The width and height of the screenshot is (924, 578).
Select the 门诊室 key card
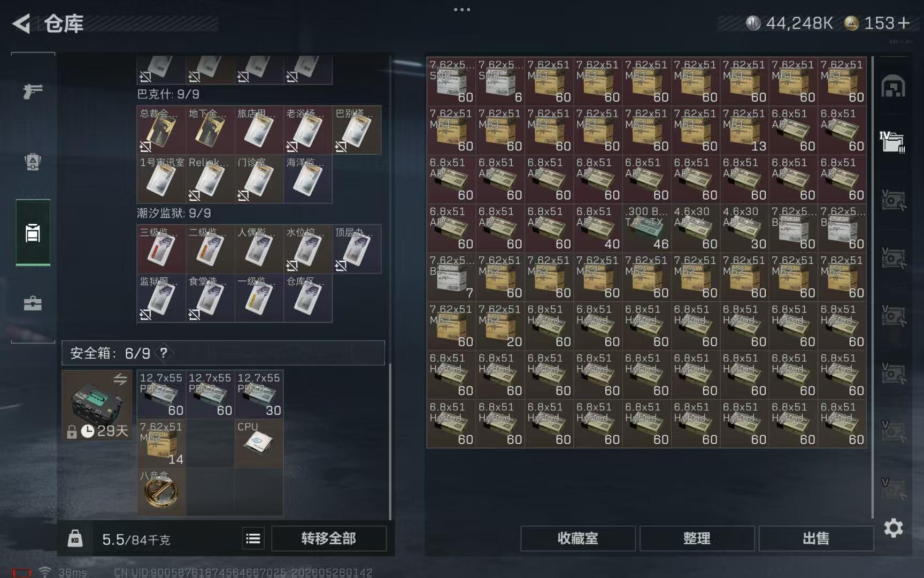259,179
